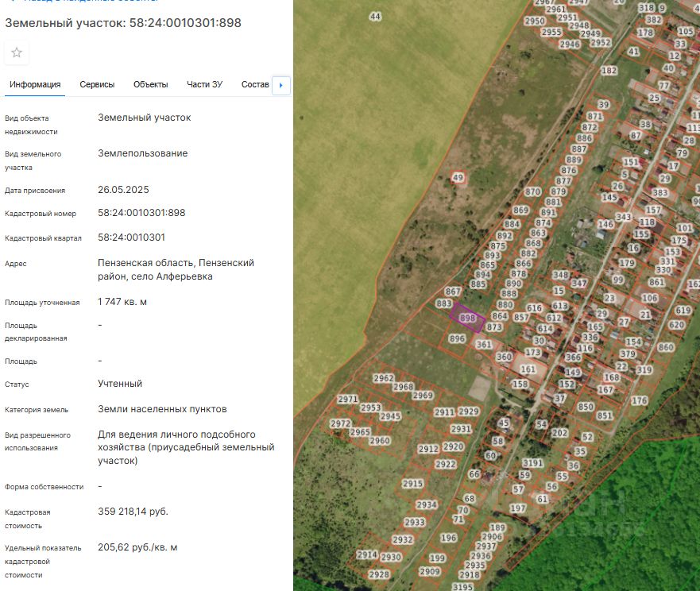Click parcel label 3191 on the map
The width and height of the screenshot is (700, 591).
(x=532, y=463)
